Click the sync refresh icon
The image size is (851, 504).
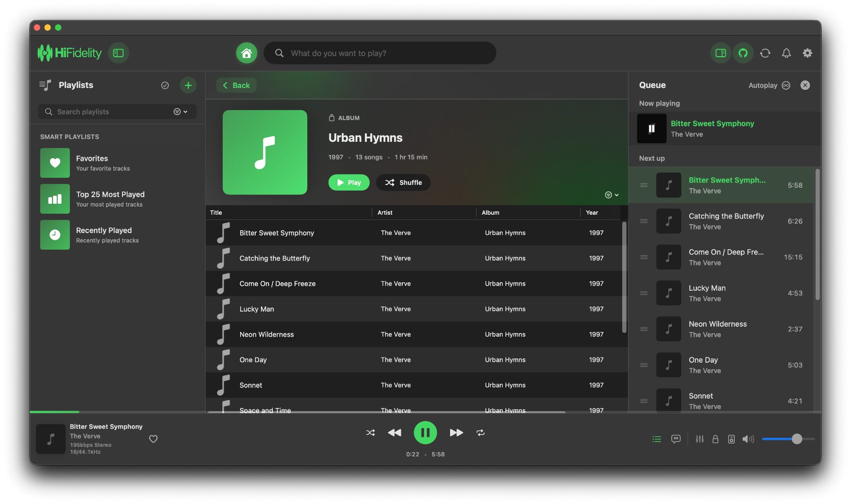[x=765, y=53]
